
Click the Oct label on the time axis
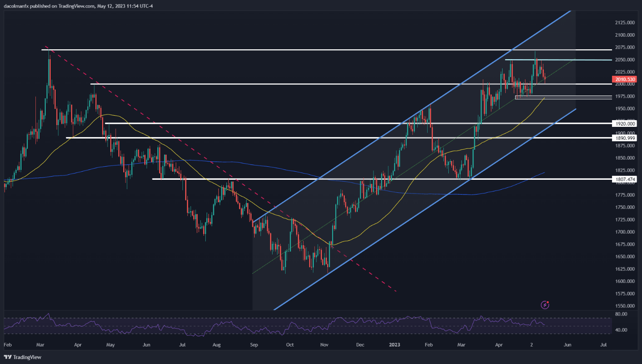point(290,345)
